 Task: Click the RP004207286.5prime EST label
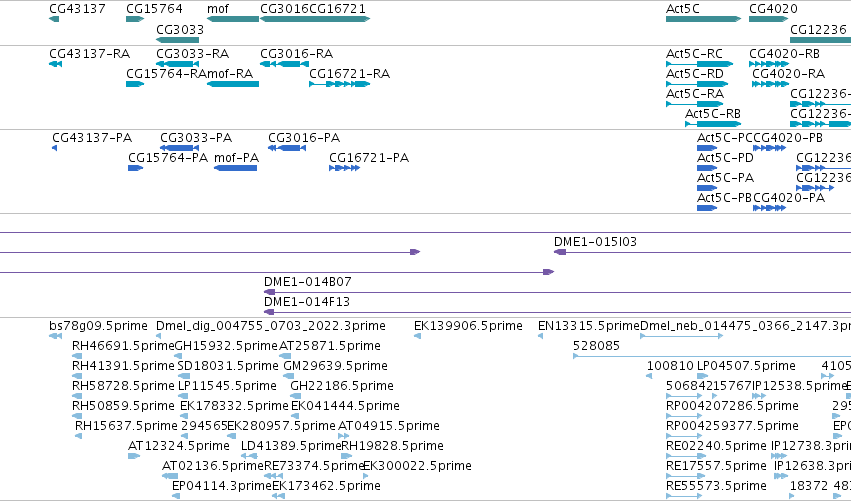[732, 406]
